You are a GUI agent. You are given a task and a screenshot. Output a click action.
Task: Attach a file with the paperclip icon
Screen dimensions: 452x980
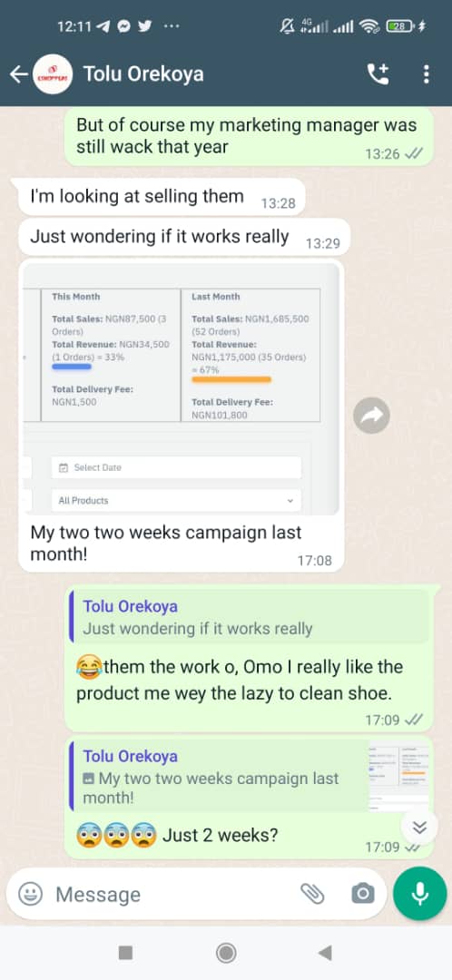coord(312,894)
